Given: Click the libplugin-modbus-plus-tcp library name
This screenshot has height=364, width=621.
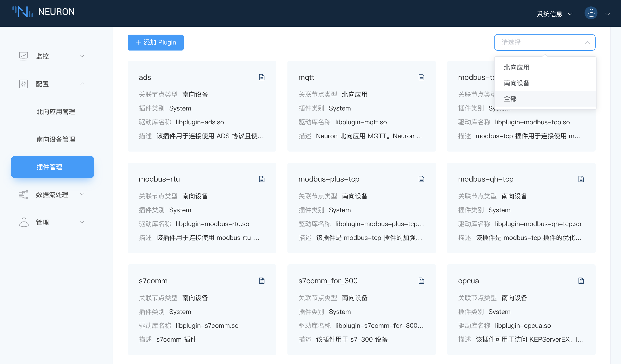Looking at the screenshot, I should coord(379,224).
